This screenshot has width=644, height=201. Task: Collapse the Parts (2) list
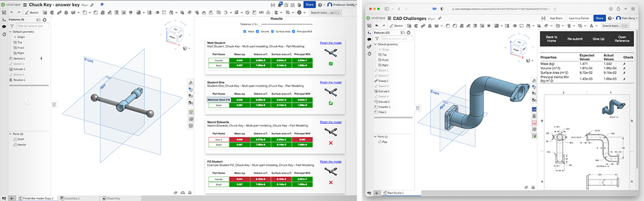[10, 134]
